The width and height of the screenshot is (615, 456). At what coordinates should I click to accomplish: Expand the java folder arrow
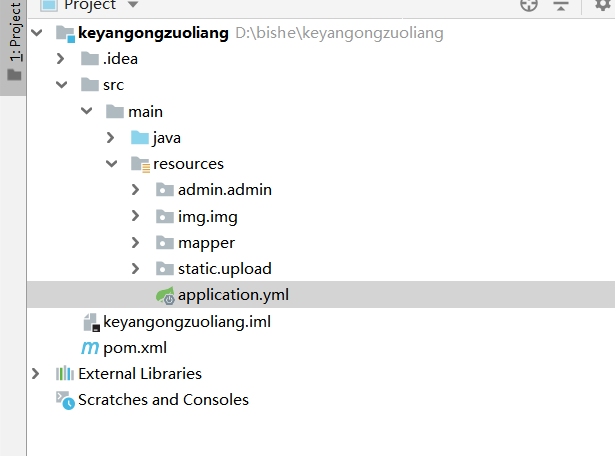(112, 138)
